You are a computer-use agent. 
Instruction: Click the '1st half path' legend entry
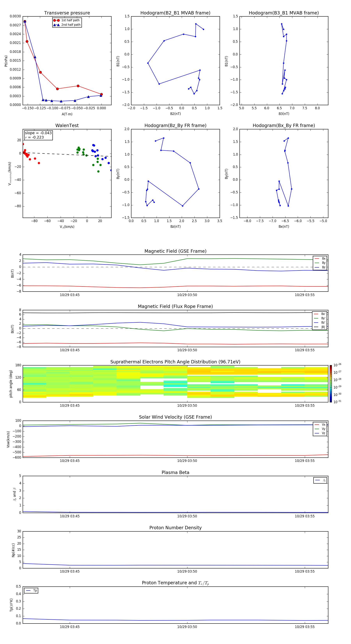click(67, 20)
